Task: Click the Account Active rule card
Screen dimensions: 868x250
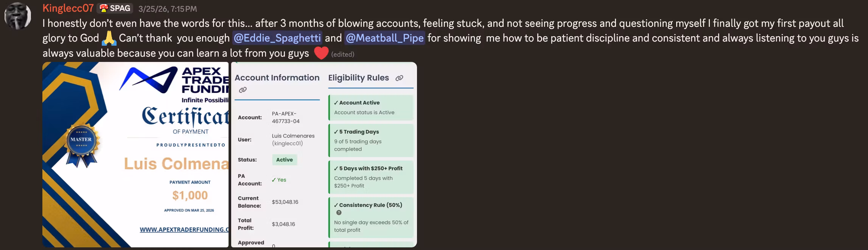Action: tap(371, 108)
